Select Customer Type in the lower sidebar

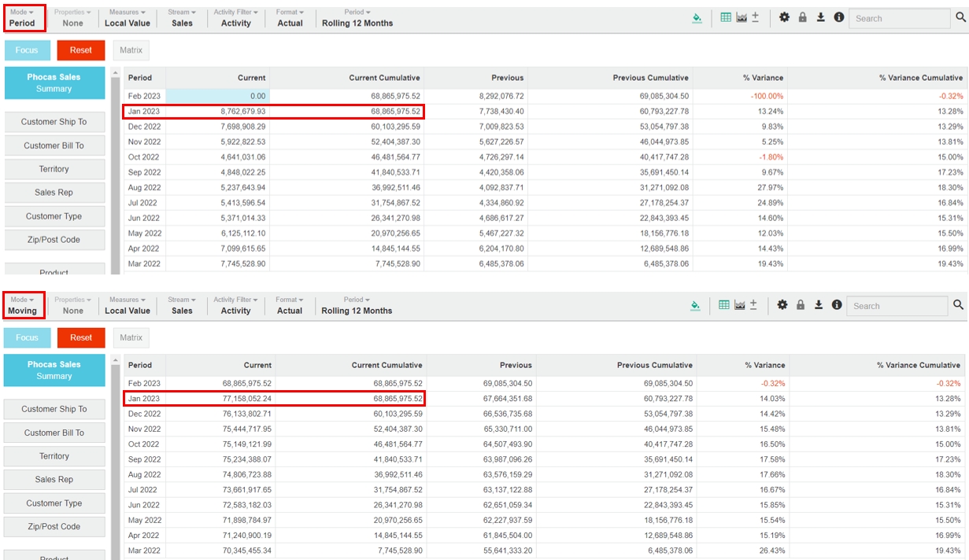(54, 503)
